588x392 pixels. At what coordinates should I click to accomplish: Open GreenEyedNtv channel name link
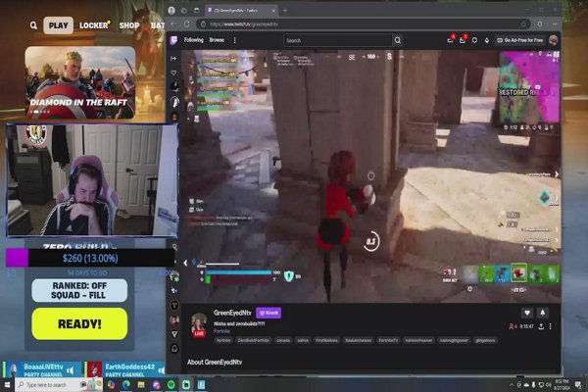pos(232,313)
